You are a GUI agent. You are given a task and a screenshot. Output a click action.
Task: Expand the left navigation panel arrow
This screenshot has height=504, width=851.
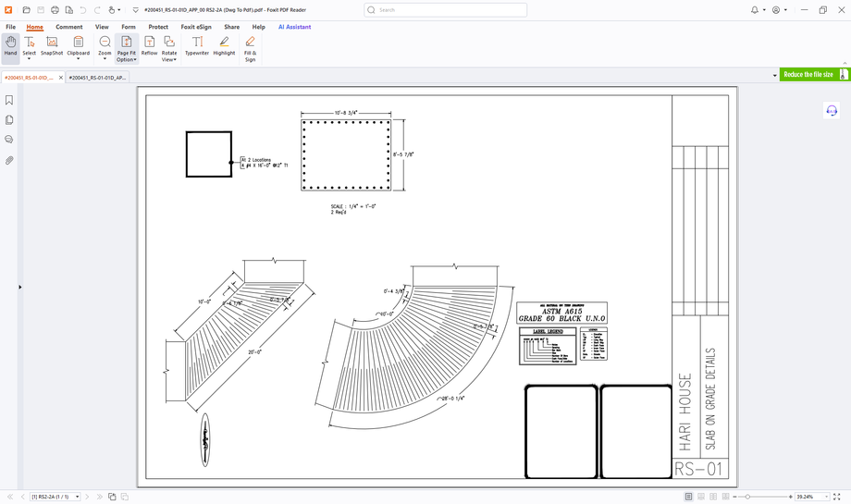(x=20, y=287)
